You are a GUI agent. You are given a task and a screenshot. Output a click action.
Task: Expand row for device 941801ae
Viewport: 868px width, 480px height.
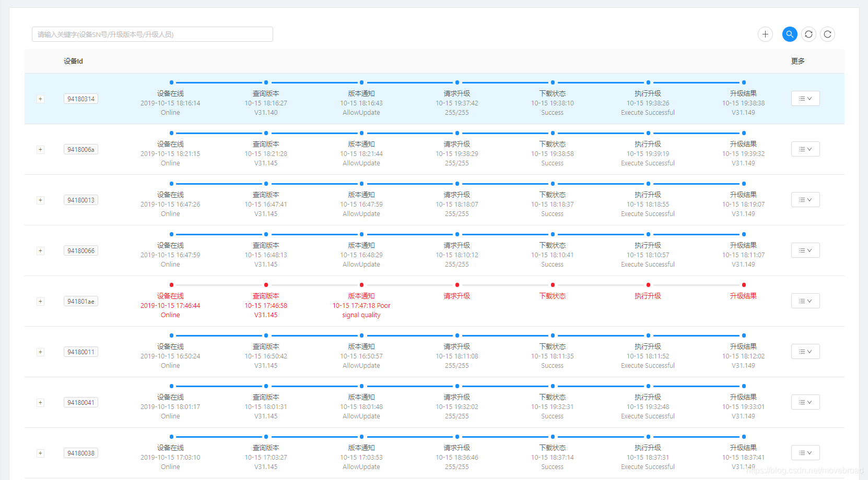coord(40,302)
